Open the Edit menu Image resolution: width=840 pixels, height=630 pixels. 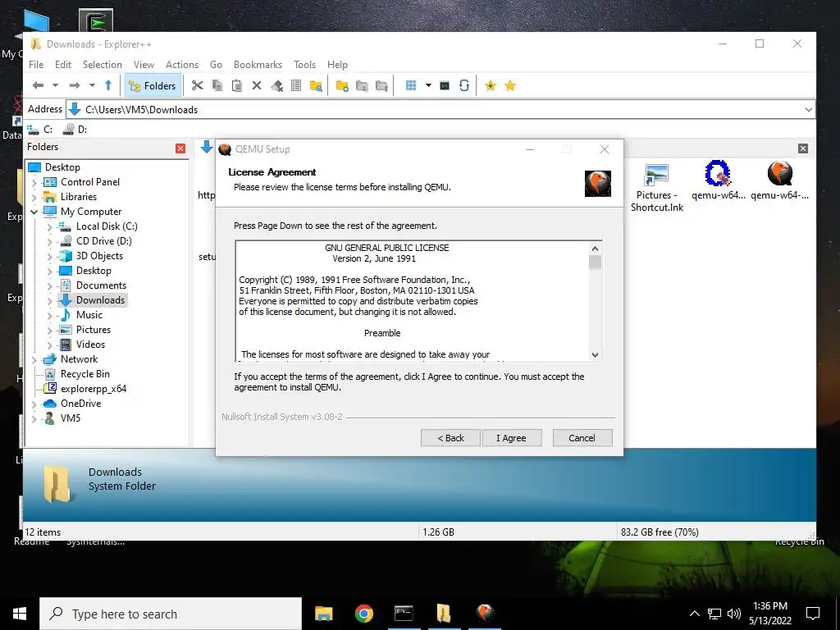tap(62, 64)
